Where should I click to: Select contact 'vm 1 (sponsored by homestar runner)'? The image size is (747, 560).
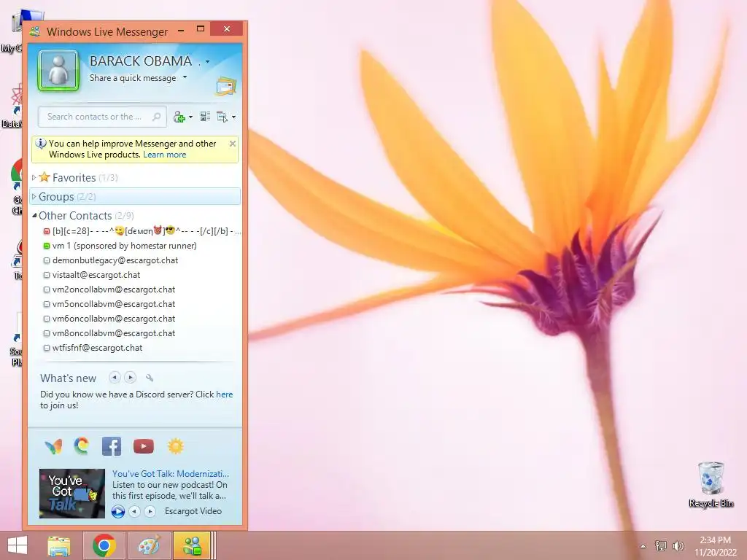pyautogui.click(x=120, y=246)
